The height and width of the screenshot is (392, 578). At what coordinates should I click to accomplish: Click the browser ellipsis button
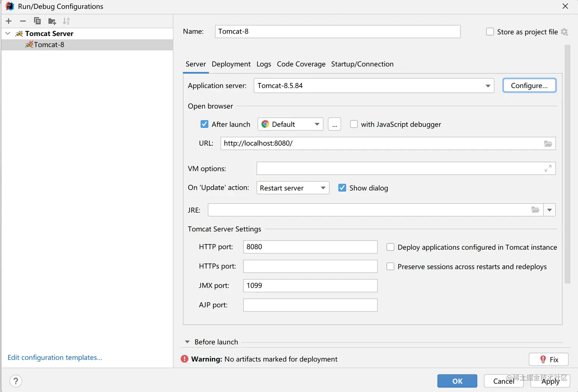pyautogui.click(x=334, y=124)
